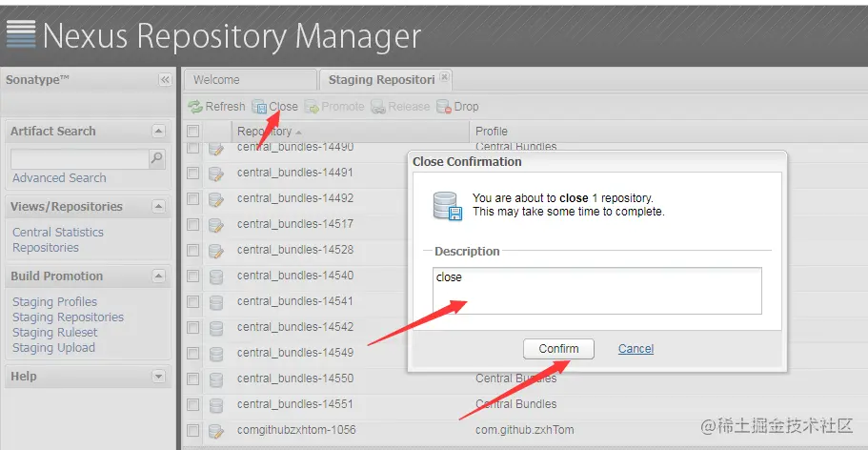Select the central_bundles-14549 row name
Screen dimensions: 868x450
click(x=295, y=353)
